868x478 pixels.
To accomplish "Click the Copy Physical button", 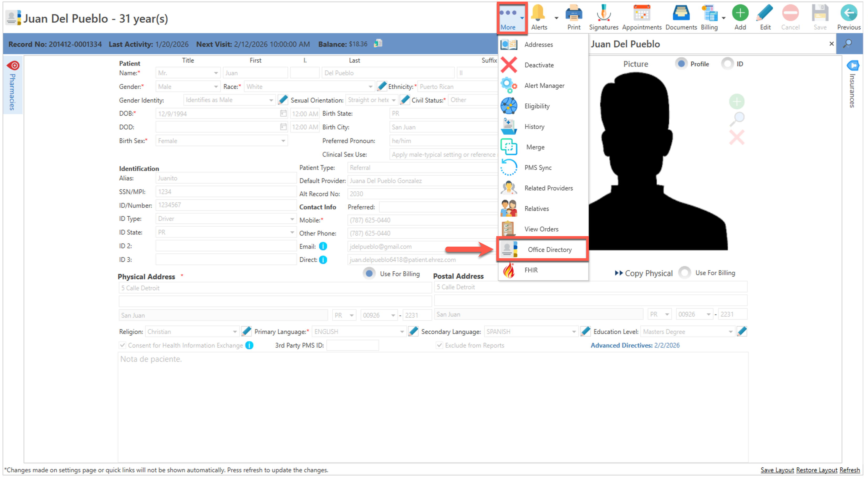I will [644, 273].
